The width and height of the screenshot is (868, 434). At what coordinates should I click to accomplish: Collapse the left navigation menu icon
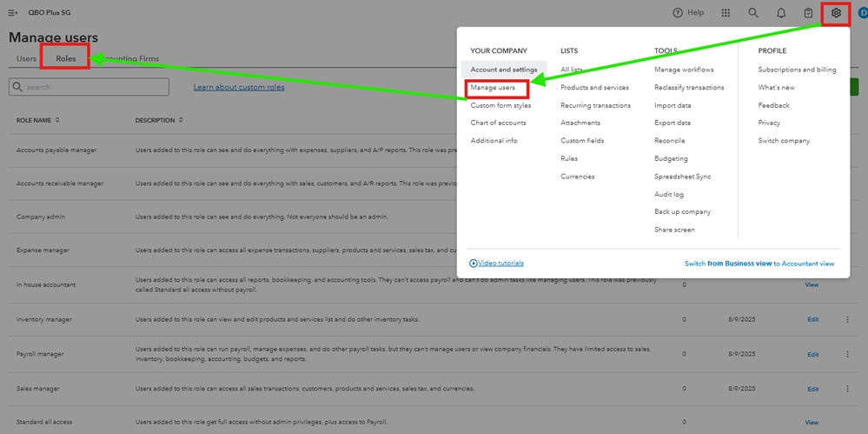pos(13,13)
